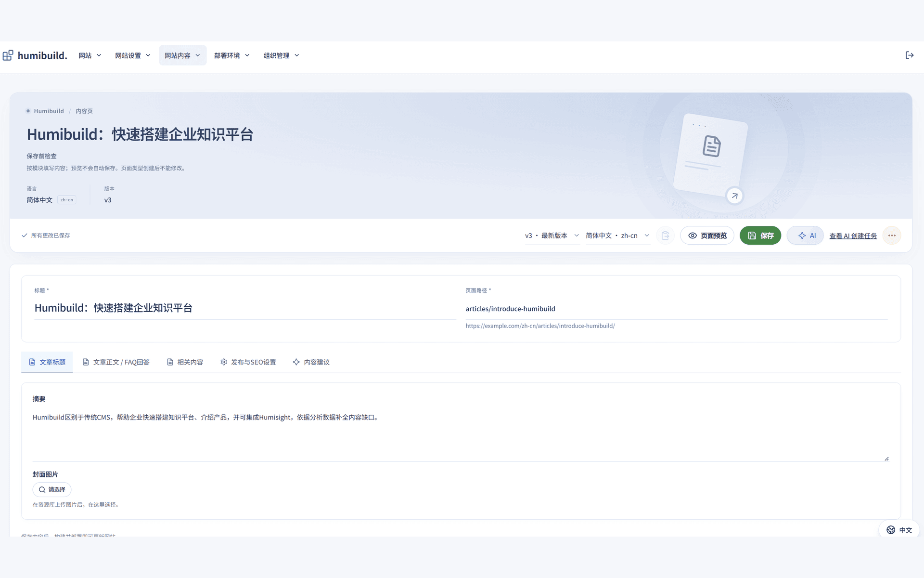Click the humibuild. brand name
The image size is (924, 578).
[x=42, y=55]
